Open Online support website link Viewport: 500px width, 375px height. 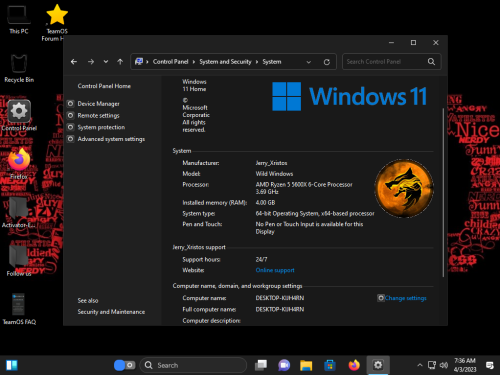point(275,270)
